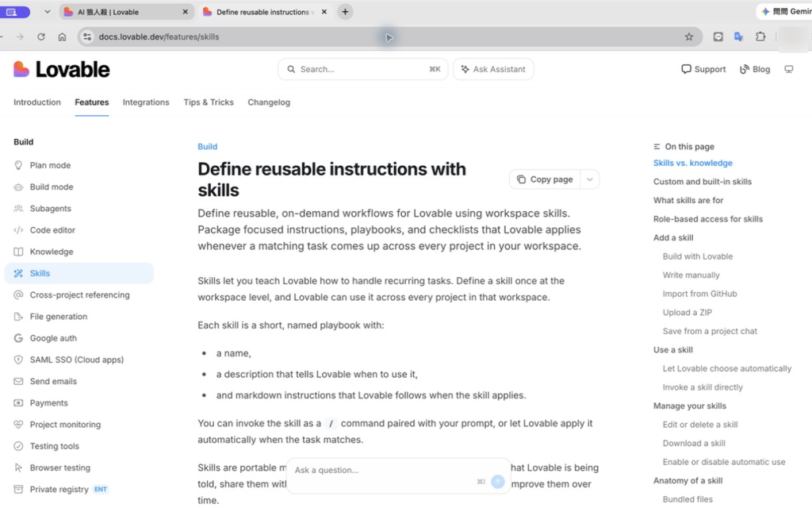Viewport: 812px width, 508px height.
Task: Jump to Import from GitHub subsection
Action: (x=699, y=294)
